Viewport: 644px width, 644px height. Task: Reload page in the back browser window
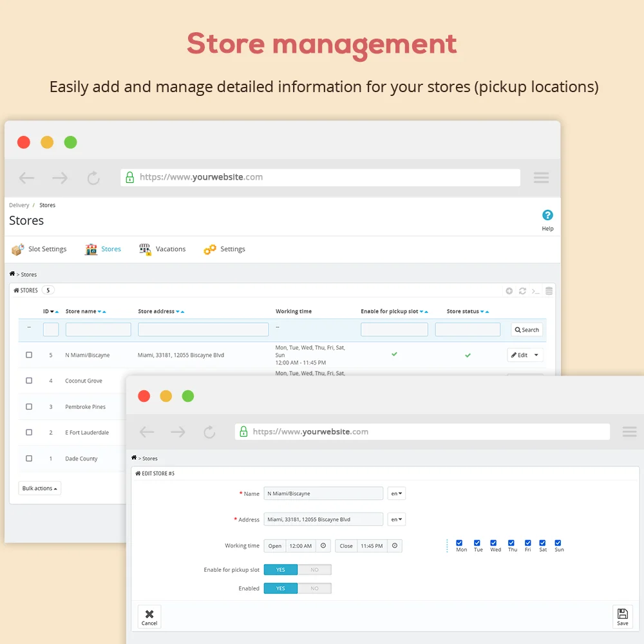point(93,178)
